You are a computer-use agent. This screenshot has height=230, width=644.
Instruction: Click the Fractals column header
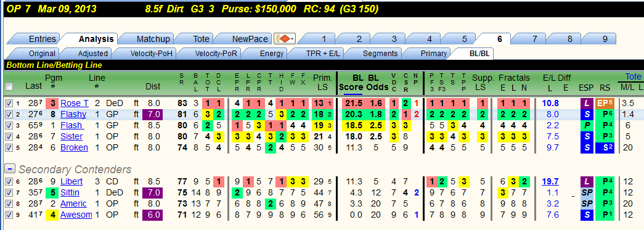pyautogui.click(x=514, y=78)
